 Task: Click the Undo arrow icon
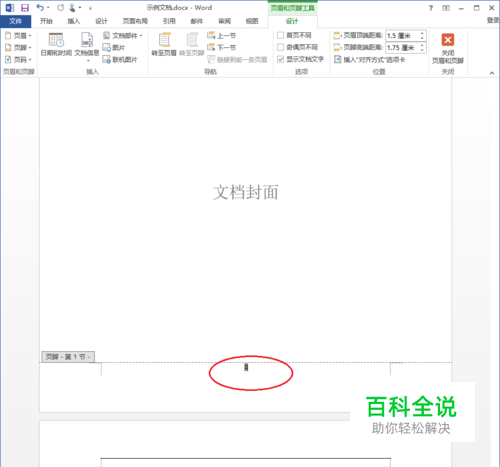coord(40,7)
